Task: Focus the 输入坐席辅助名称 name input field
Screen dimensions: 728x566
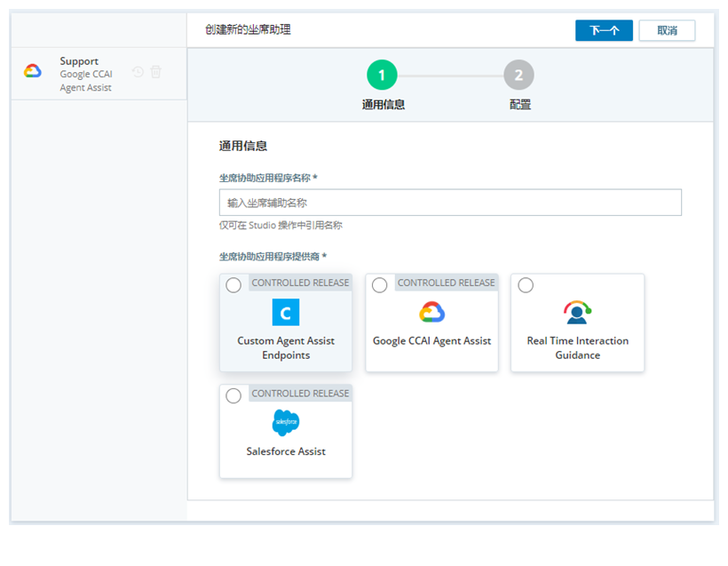Action: pos(450,203)
